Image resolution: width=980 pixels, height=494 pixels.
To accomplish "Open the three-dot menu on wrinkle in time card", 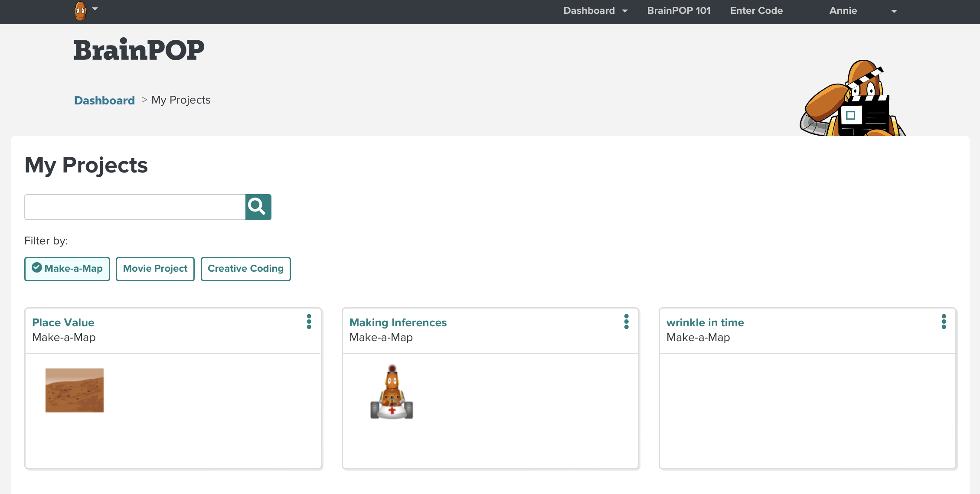I will (x=944, y=322).
